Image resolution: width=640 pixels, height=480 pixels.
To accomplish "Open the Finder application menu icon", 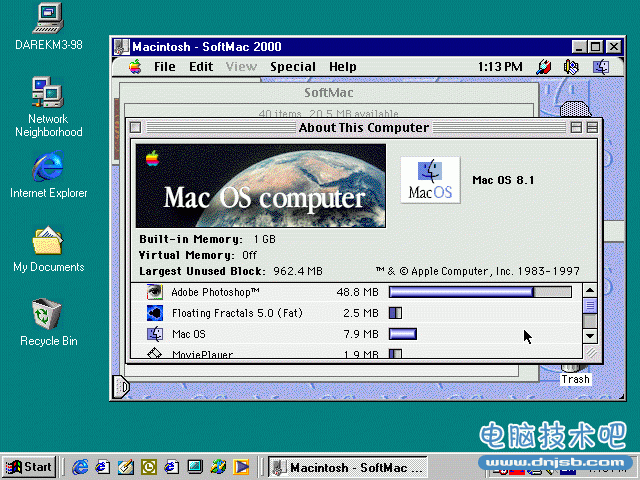I will 601,67.
